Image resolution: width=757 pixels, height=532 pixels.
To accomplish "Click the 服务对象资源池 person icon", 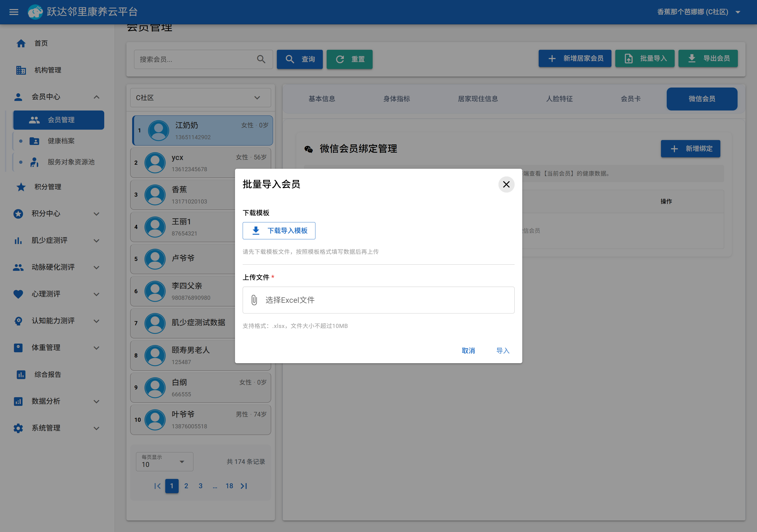I will click(34, 162).
